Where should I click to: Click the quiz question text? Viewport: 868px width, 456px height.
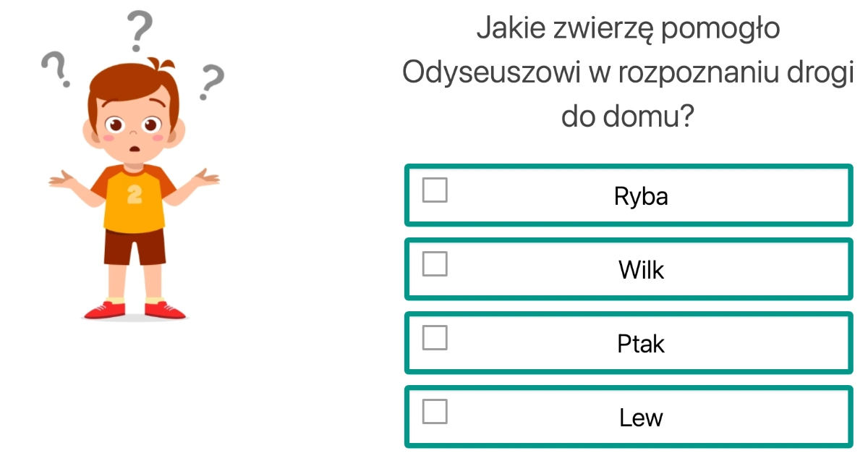tap(629, 72)
